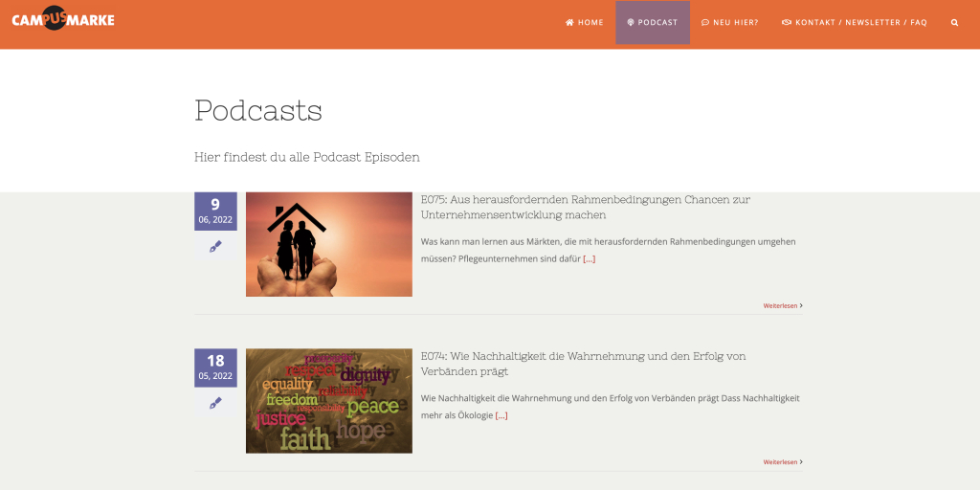The width and height of the screenshot is (980, 490).
Task: Click the arrow next to E075's Weiterlesen
Action: [x=801, y=305]
